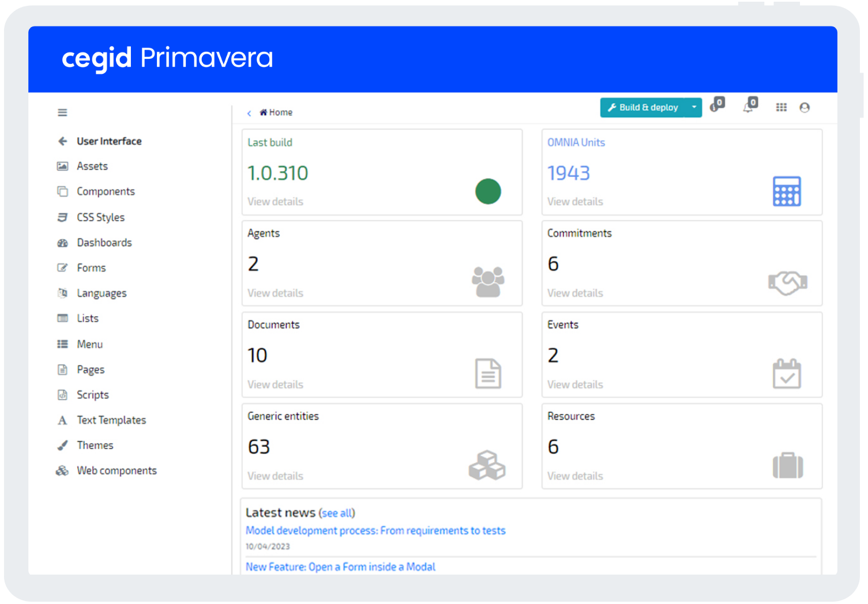Click the 1.0.310 build version text

click(277, 173)
